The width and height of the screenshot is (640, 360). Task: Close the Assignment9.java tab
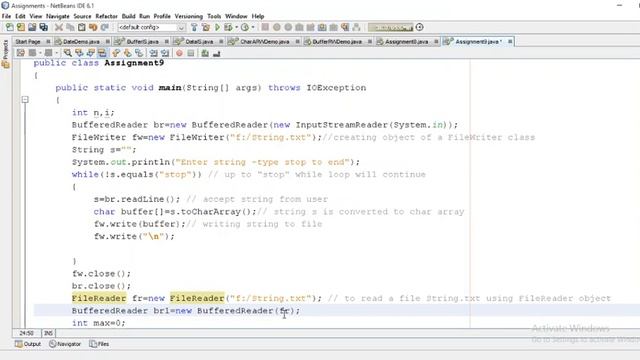[x=510, y=42]
